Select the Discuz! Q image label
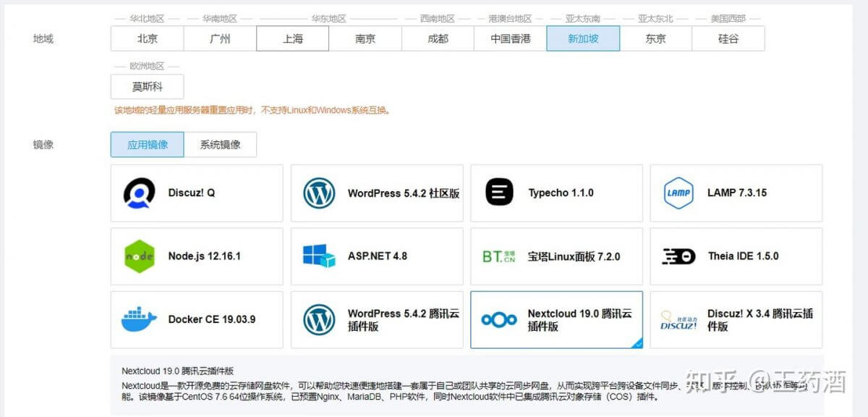This screenshot has width=868, height=417. click(x=192, y=193)
